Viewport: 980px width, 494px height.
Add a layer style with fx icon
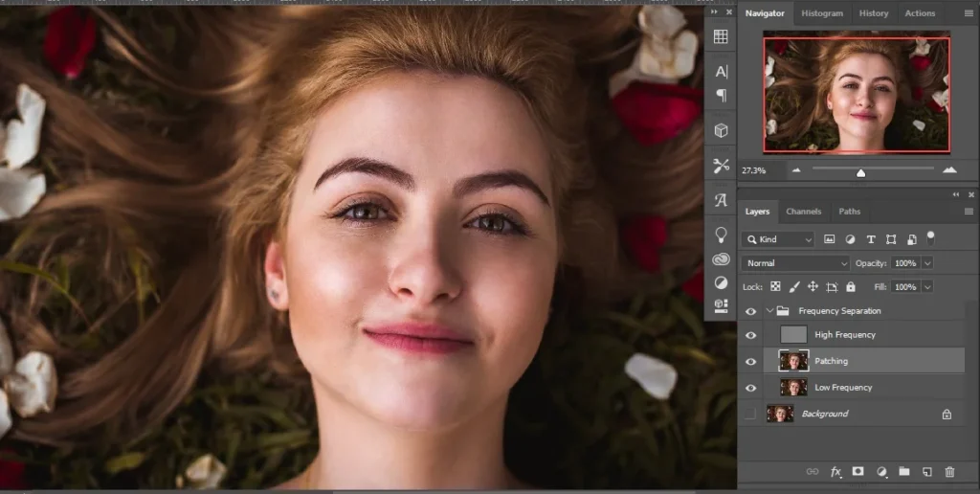pyautogui.click(x=835, y=472)
